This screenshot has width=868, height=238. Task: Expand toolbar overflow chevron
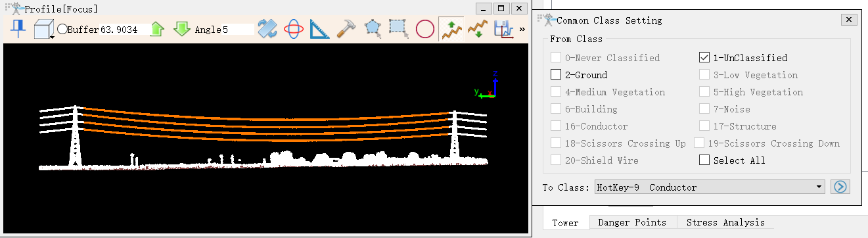tap(522, 30)
